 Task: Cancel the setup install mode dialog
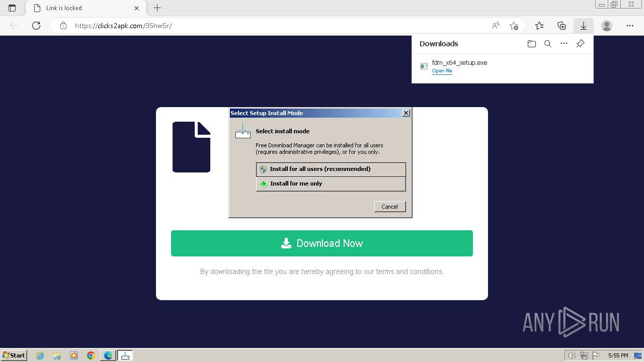[390, 207]
